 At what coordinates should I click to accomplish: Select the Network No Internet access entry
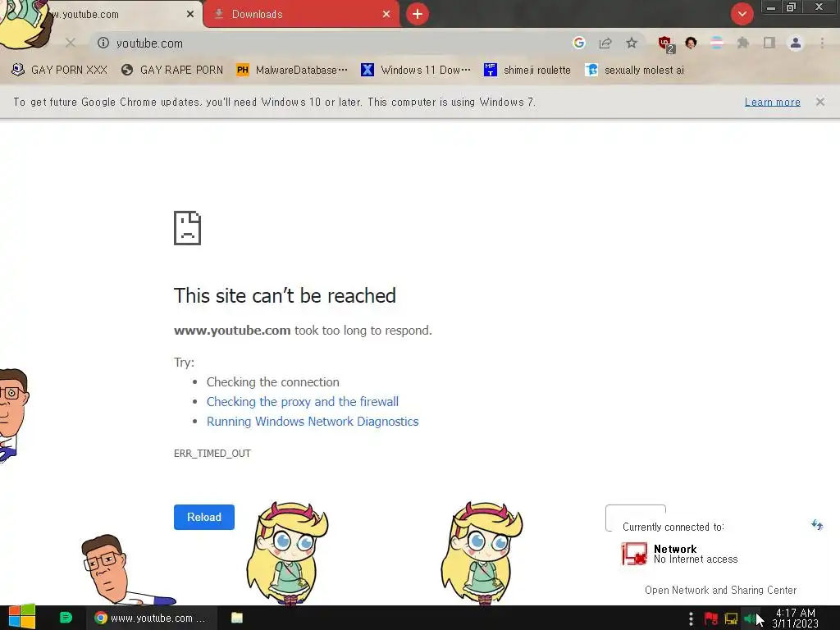679,554
